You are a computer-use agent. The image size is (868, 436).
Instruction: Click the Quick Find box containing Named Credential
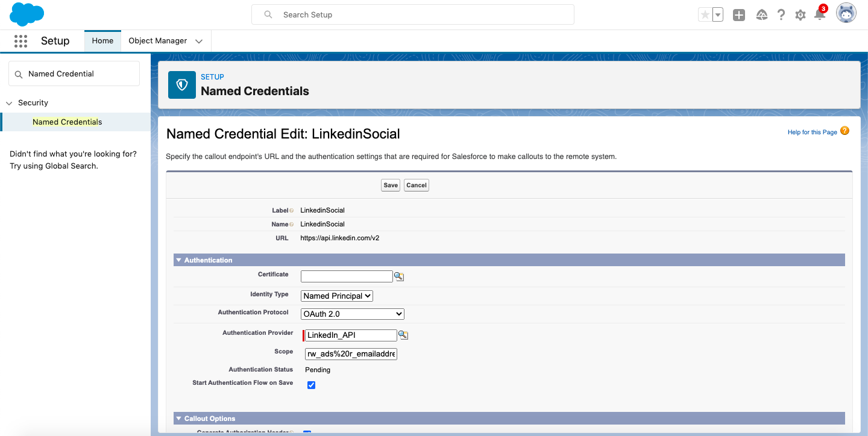[74, 73]
